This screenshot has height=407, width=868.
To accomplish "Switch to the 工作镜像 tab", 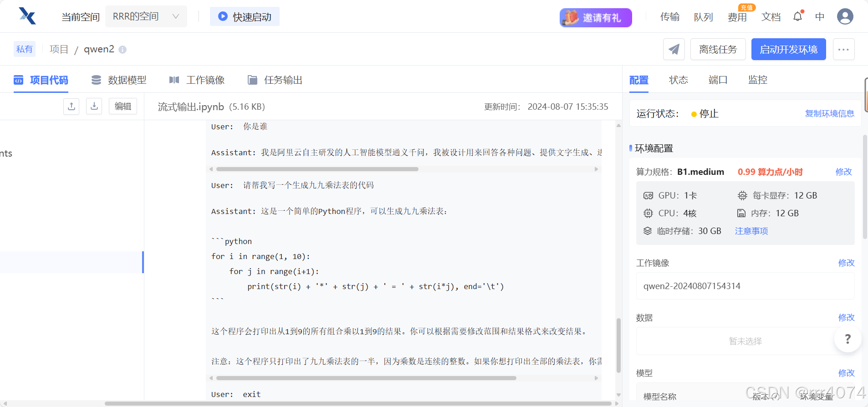I will coord(197,80).
